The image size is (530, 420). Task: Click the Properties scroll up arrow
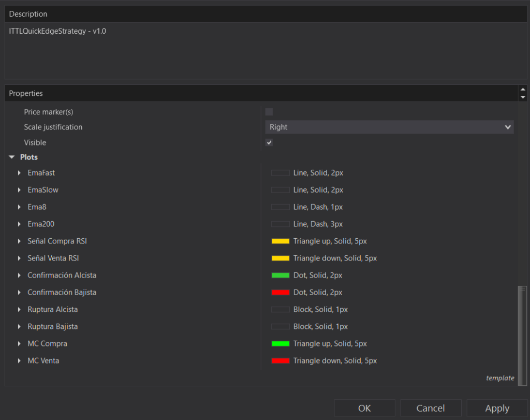click(522, 90)
